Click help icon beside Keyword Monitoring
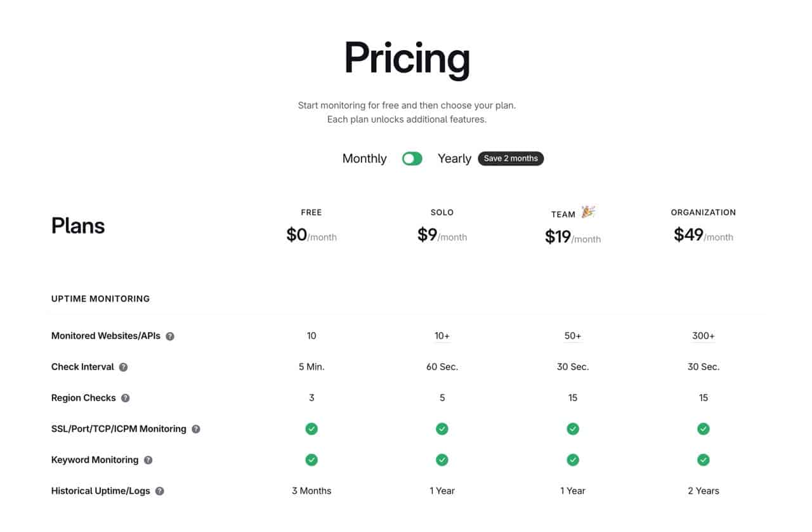Screen dimensions: 812x532 148,460
